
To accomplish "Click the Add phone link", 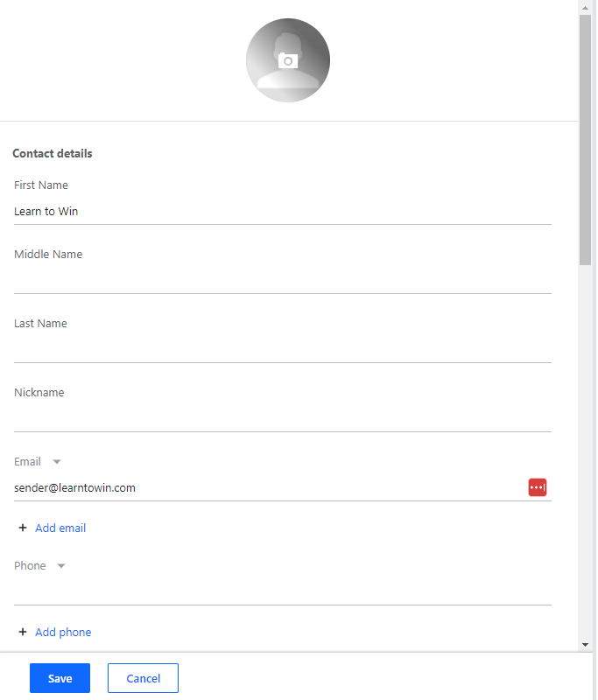I will tap(63, 632).
